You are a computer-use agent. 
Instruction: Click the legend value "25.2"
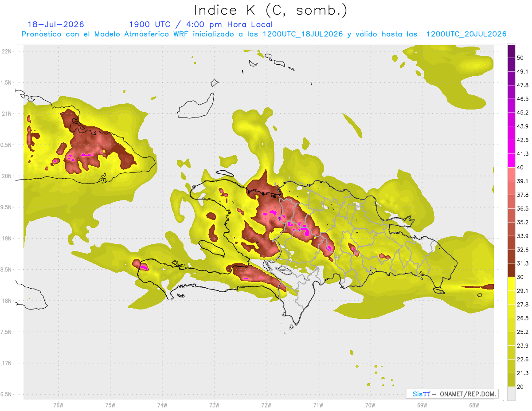click(x=523, y=332)
